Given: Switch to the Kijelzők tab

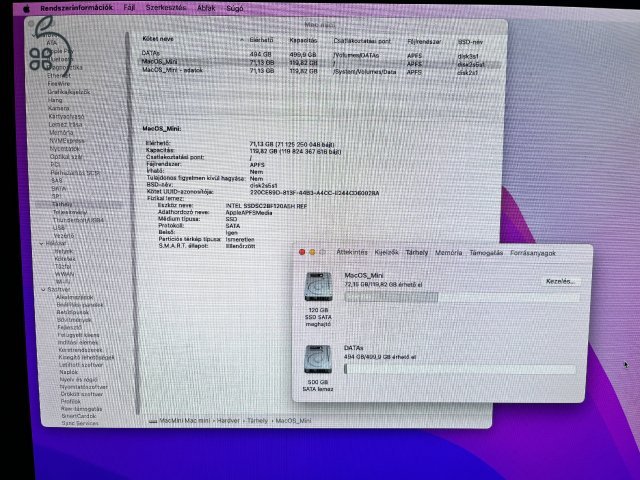Looking at the screenshot, I should (x=386, y=253).
